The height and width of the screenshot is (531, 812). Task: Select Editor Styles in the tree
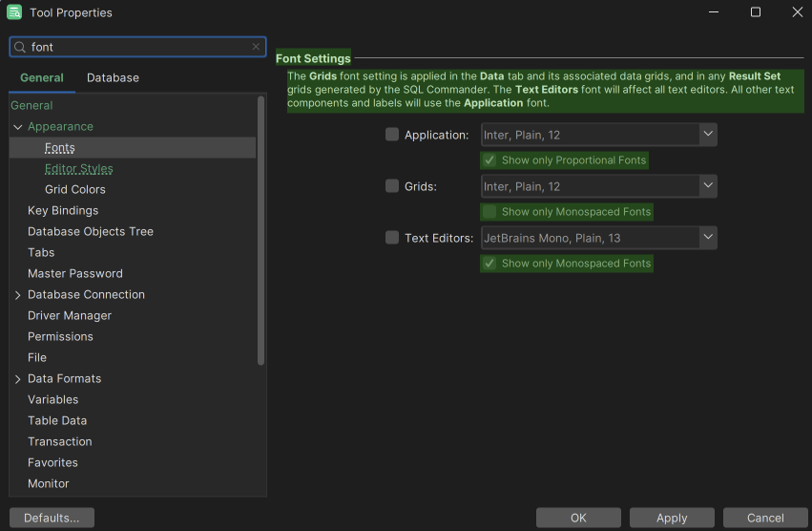[x=78, y=169]
